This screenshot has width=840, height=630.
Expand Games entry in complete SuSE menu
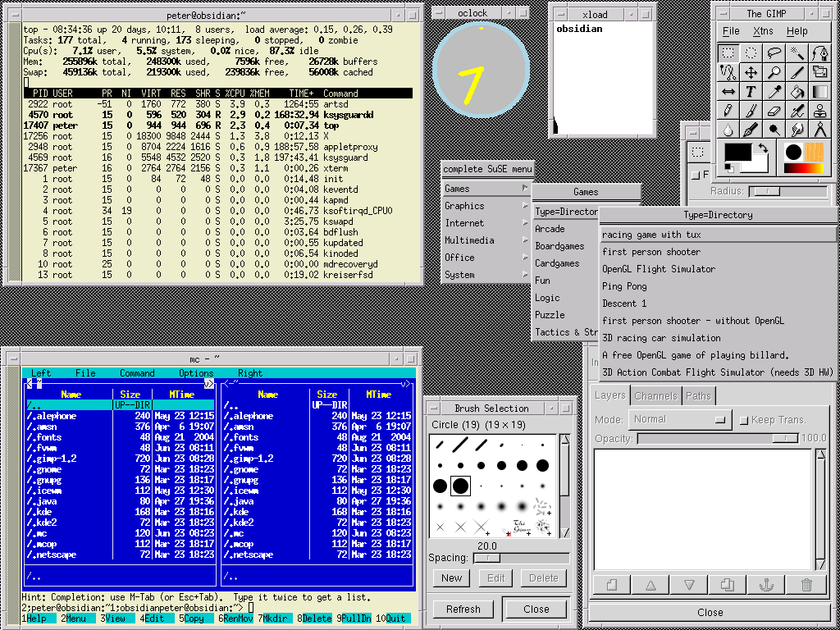click(486, 189)
